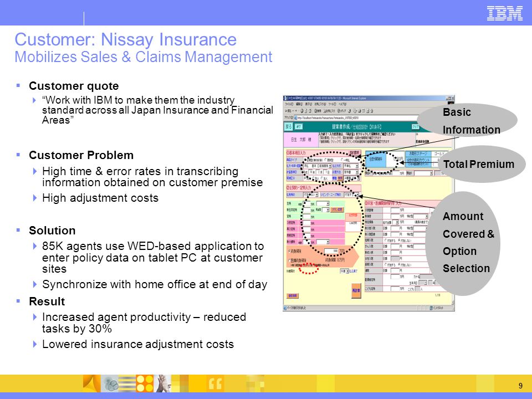Click the slide page number 9
The width and height of the screenshot is (532, 399).
coord(520,386)
